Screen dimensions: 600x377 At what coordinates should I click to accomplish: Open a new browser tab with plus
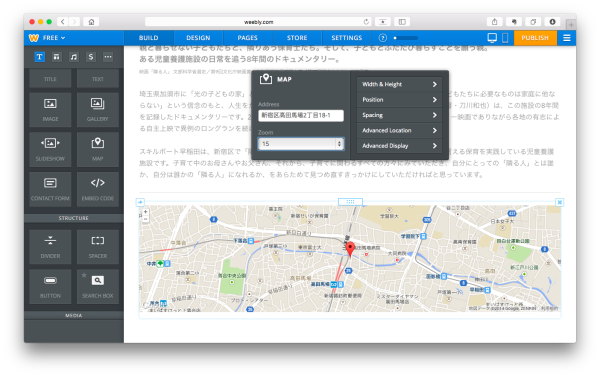point(571,24)
